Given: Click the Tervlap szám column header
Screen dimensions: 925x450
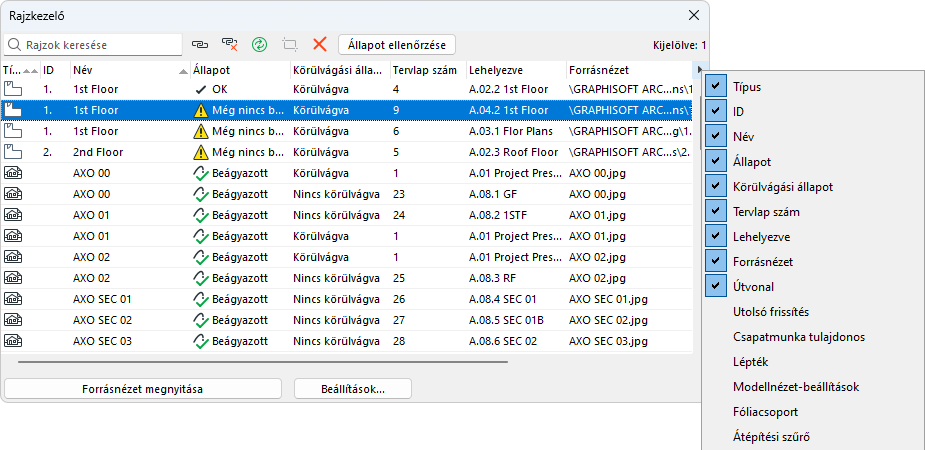Looking at the screenshot, I should tap(428, 70).
